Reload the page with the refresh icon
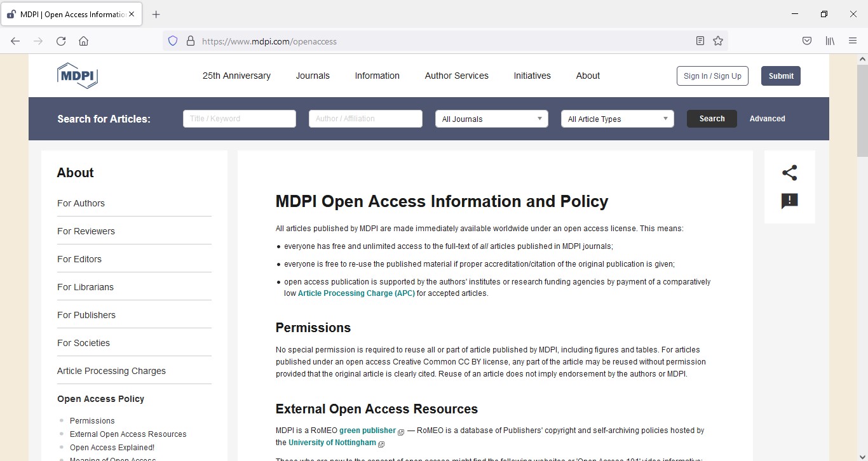Viewport: 868px width, 461px height. 61,41
